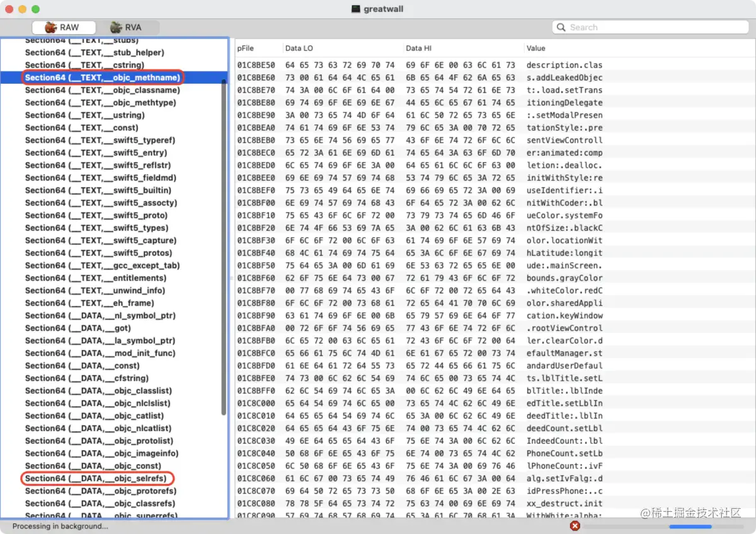
Task: Select Section64 (__DATA,__nl_symbol_ptr)
Action: 100,316
